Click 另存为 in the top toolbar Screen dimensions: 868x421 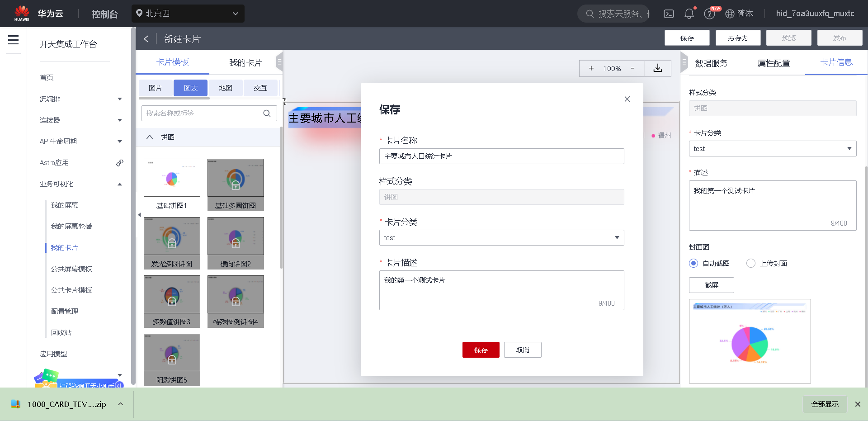coord(738,38)
